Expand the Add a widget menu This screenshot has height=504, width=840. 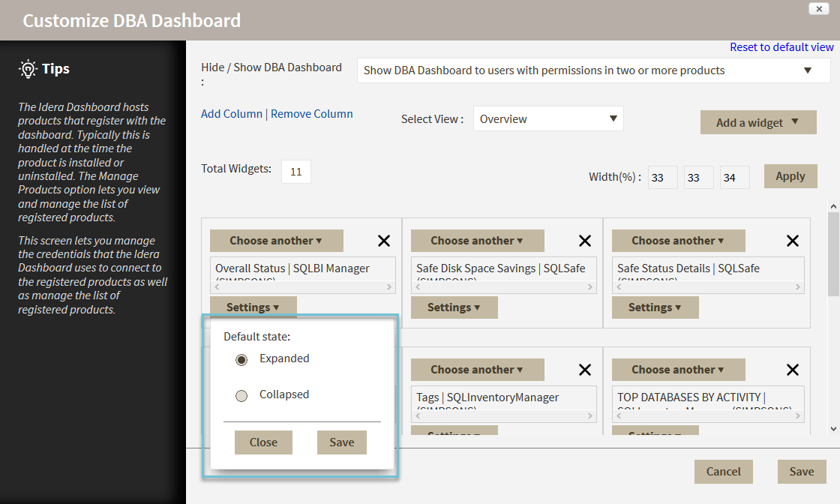[757, 122]
